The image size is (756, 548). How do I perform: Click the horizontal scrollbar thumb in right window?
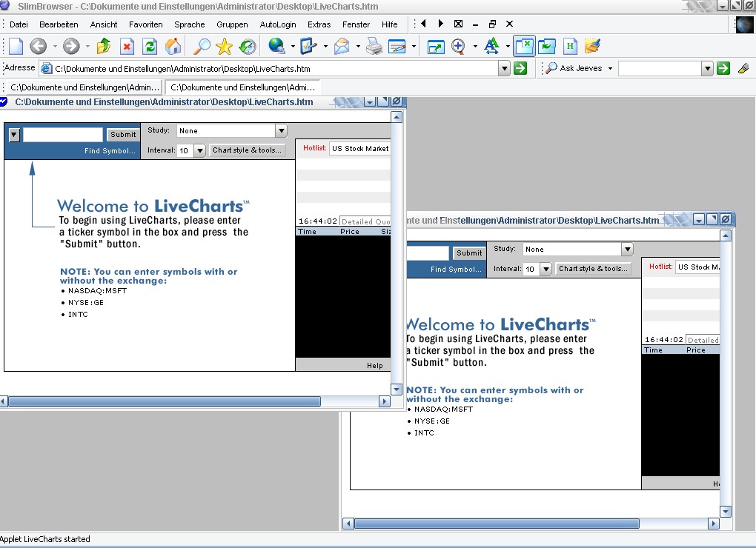point(497,524)
